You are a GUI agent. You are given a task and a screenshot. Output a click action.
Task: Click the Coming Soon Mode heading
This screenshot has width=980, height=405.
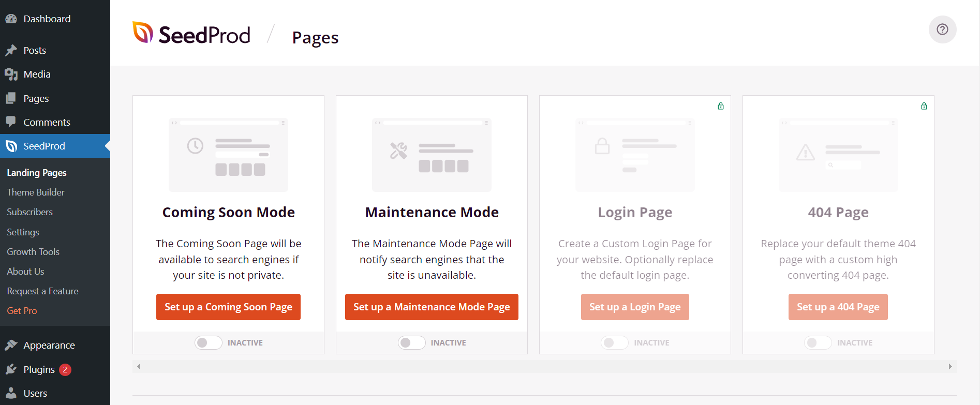[228, 213]
